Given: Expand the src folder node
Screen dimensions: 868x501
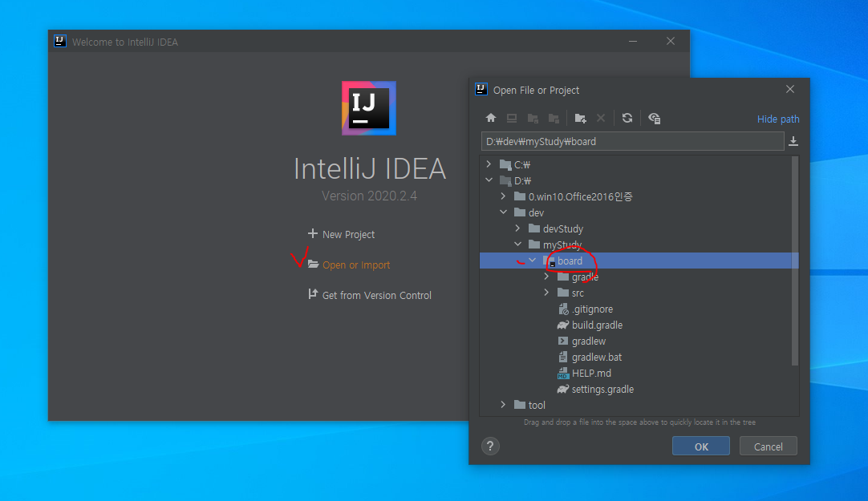Looking at the screenshot, I should click(546, 293).
